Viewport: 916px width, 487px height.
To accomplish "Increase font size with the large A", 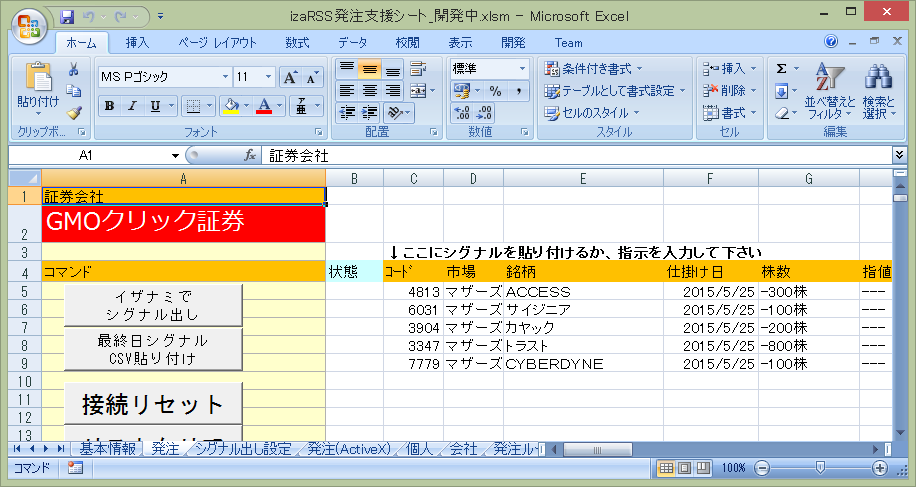I will [x=290, y=77].
